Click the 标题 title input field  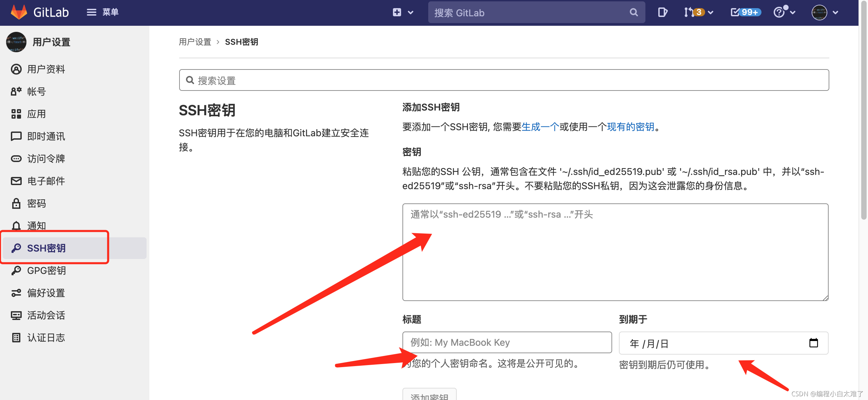(507, 342)
